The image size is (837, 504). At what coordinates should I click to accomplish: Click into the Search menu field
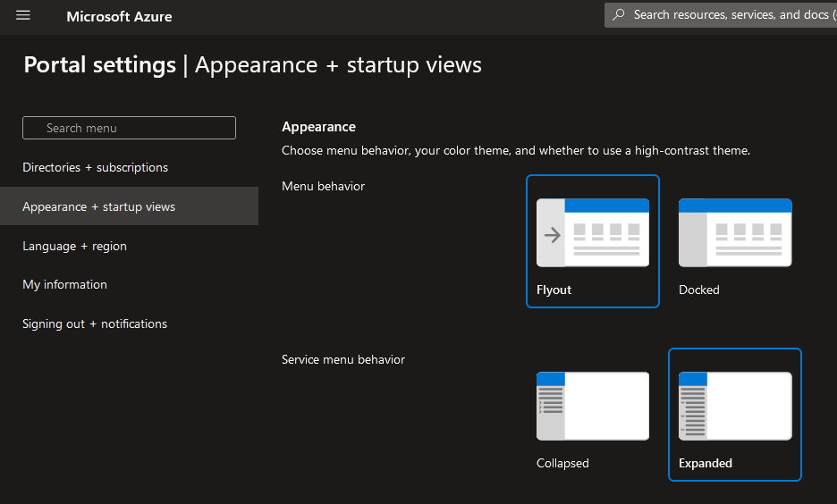coord(129,128)
